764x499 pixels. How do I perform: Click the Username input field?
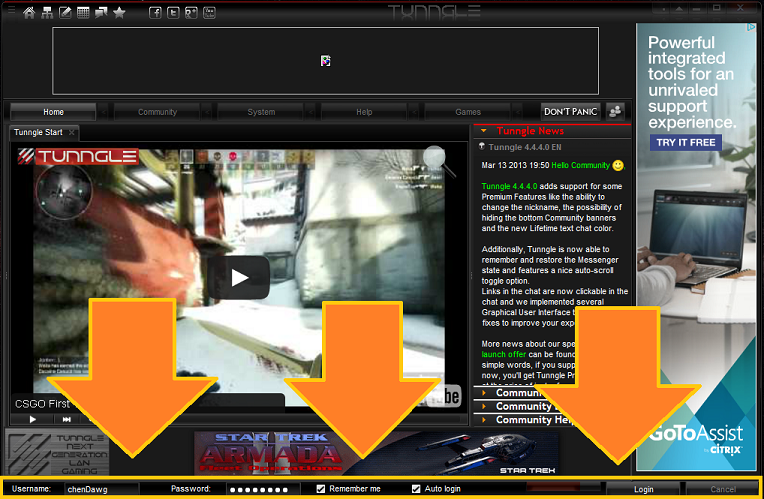(x=102, y=489)
